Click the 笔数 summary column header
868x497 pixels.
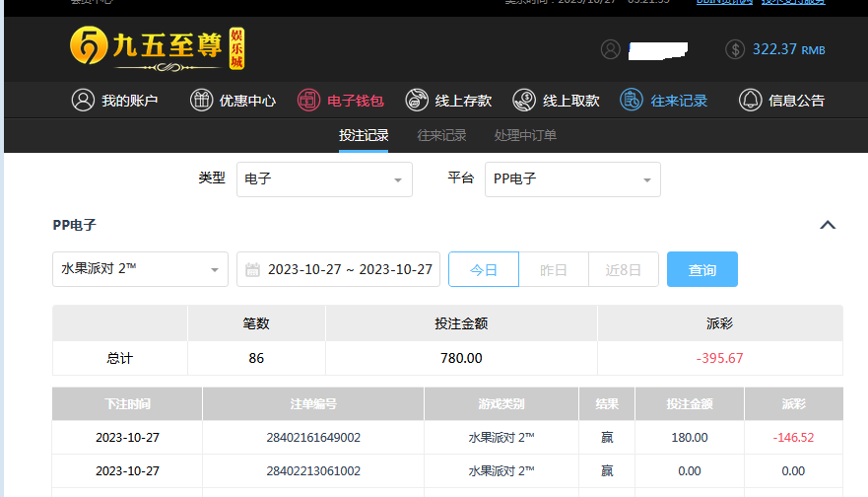pyautogui.click(x=256, y=323)
